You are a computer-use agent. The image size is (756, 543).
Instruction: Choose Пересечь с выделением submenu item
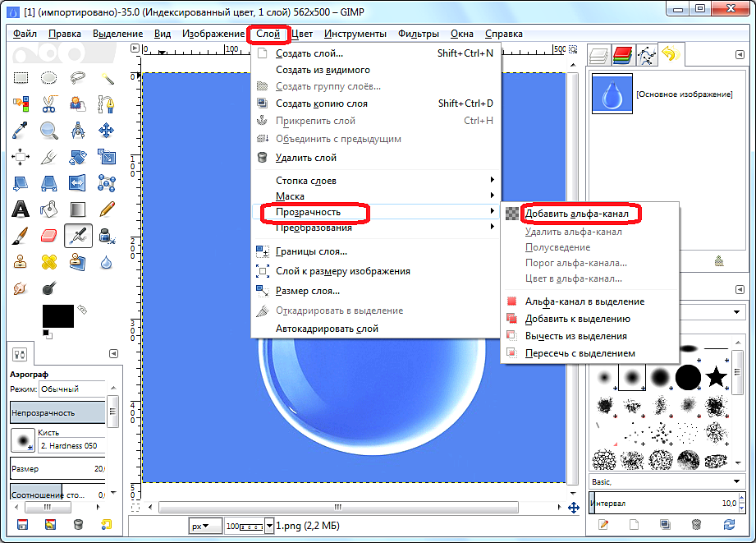(x=589, y=354)
